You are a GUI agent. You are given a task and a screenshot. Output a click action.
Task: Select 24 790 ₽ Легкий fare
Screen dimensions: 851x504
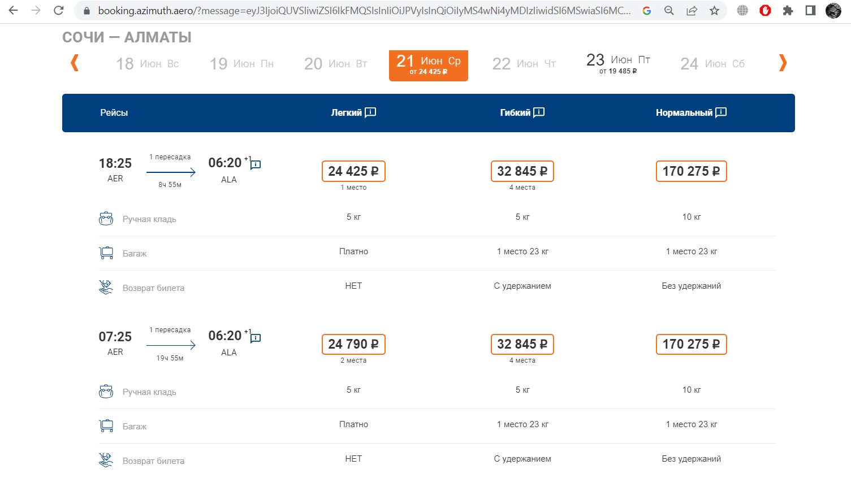pyautogui.click(x=353, y=344)
